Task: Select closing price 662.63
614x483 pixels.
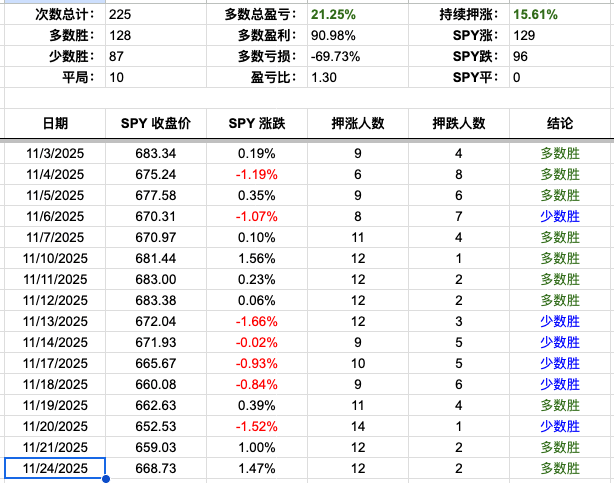Action: [x=155, y=405]
